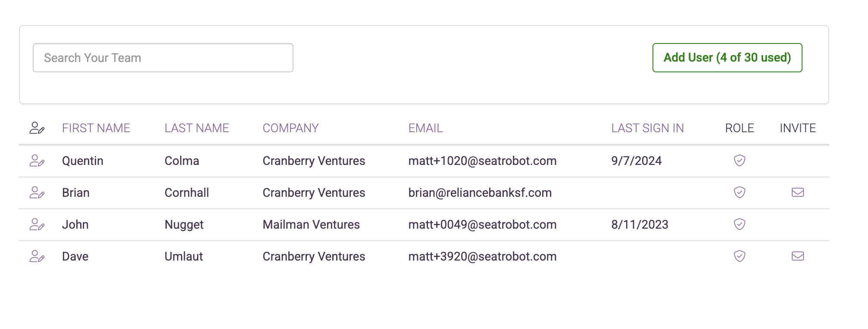Sort table by First Name
The image size is (868, 329).
pos(96,128)
